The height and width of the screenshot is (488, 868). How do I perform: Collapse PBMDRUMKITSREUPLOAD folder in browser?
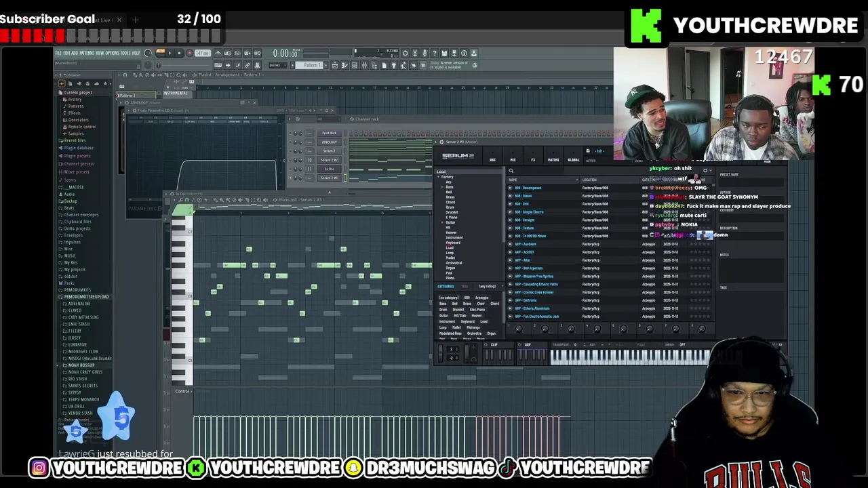click(84, 297)
